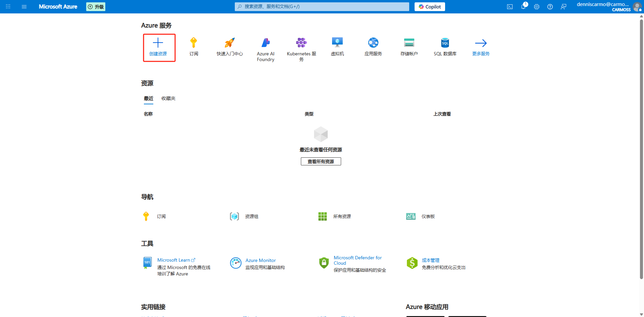Open the SQL database service

pyautogui.click(x=445, y=43)
